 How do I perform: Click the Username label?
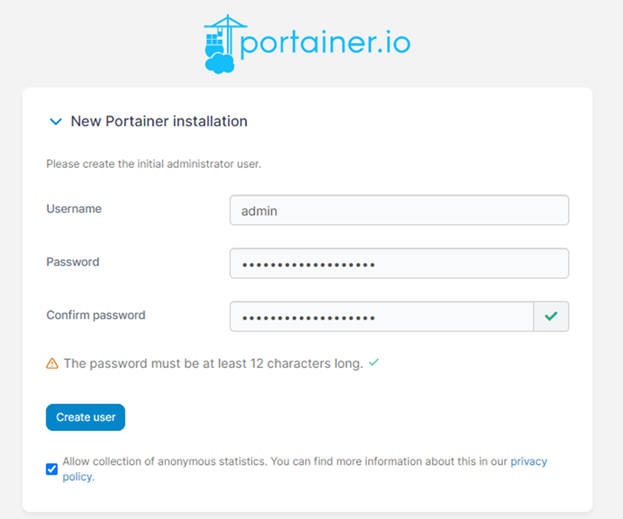click(74, 209)
